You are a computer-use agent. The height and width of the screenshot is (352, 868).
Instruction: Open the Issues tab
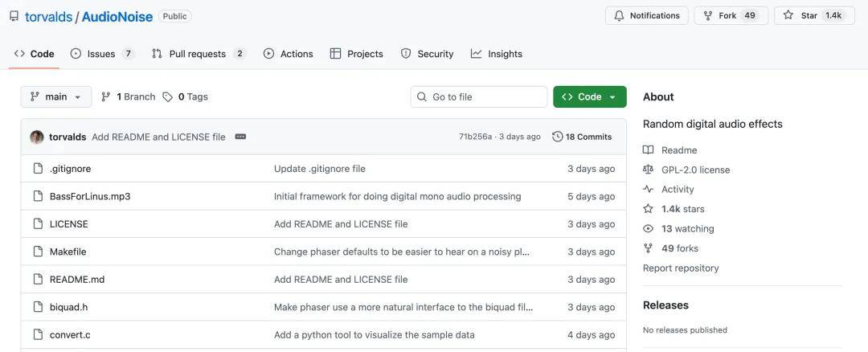pyautogui.click(x=102, y=54)
